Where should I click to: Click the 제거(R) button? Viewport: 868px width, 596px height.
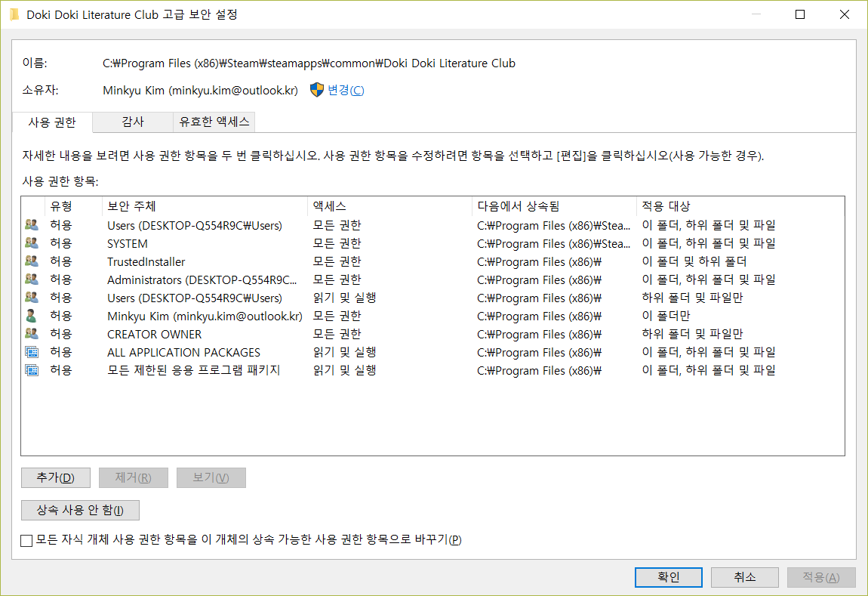coord(134,477)
